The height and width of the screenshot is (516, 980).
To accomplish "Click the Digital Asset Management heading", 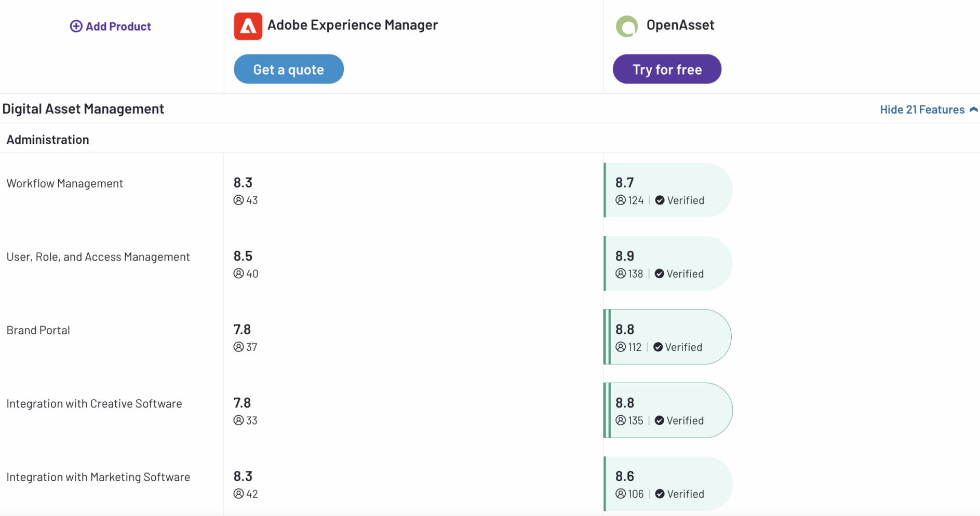I will click(83, 108).
